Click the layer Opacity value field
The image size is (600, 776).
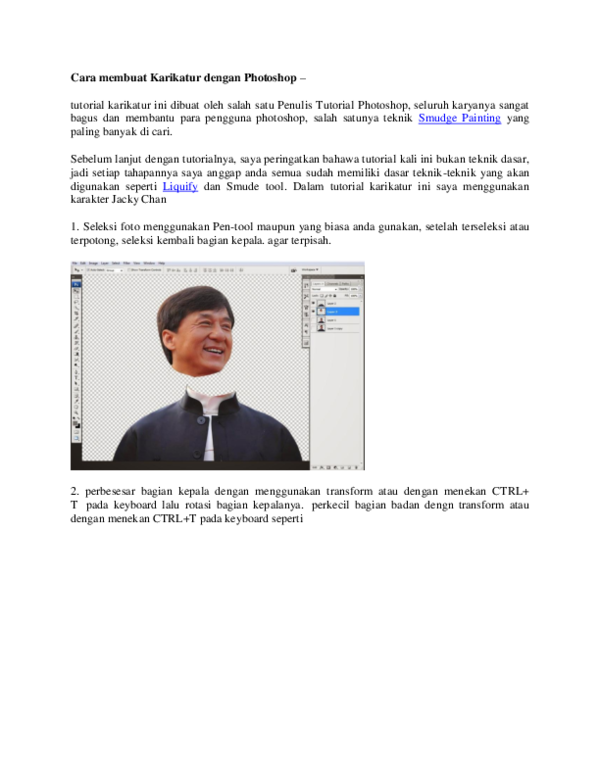pyautogui.click(x=354, y=289)
